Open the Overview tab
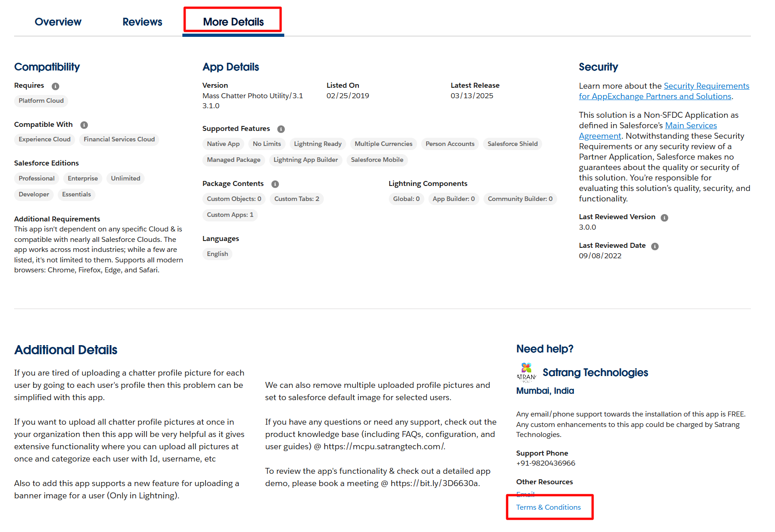Screen dimensions: 775x532 (58, 22)
